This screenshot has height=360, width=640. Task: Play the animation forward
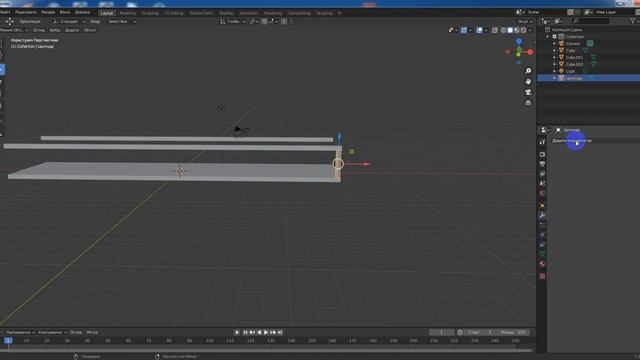pyautogui.click(x=266, y=332)
